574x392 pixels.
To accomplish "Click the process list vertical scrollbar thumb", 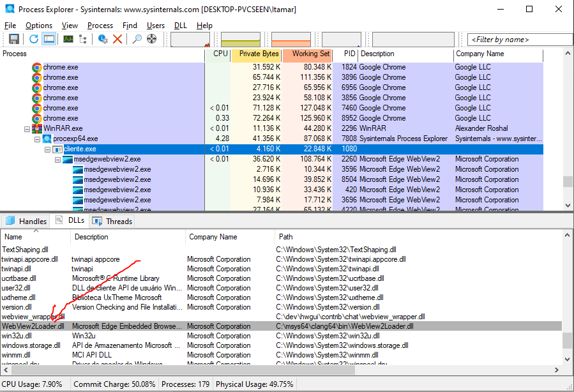I will point(568,181).
